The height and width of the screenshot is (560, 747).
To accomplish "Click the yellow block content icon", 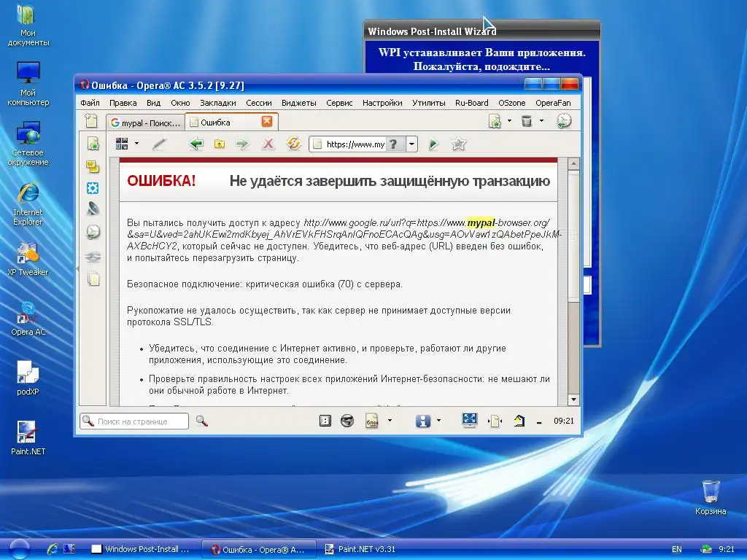I will pos(372,421).
